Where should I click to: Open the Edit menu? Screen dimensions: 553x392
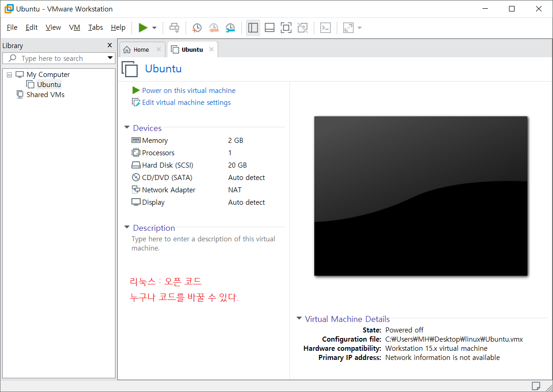point(32,27)
